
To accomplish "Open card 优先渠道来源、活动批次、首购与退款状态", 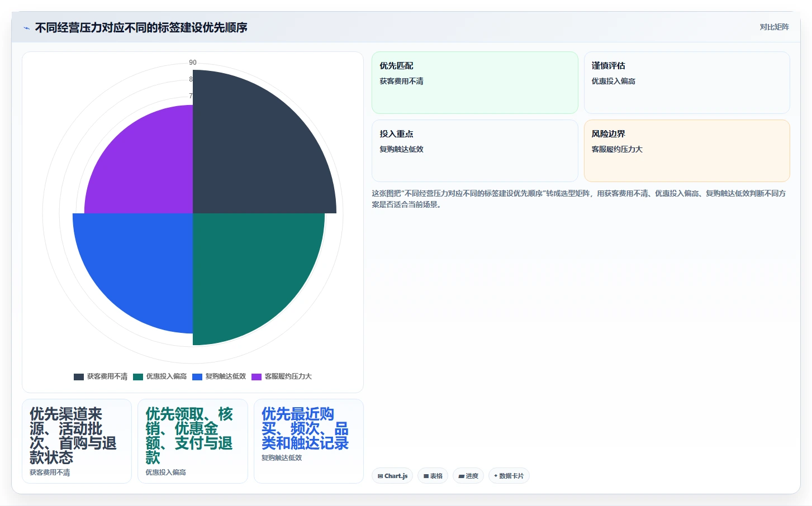I will point(77,441).
